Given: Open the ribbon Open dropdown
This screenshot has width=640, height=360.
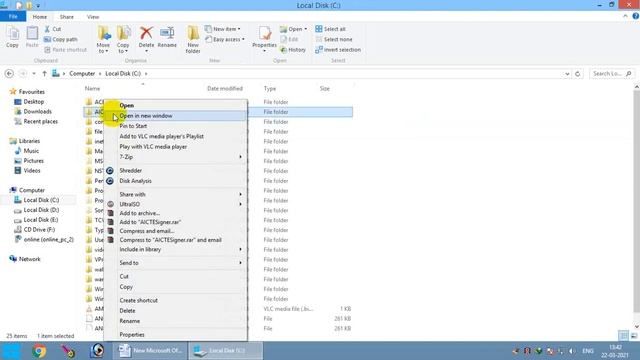Looking at the screenshot, I should (x=293, y=29).
